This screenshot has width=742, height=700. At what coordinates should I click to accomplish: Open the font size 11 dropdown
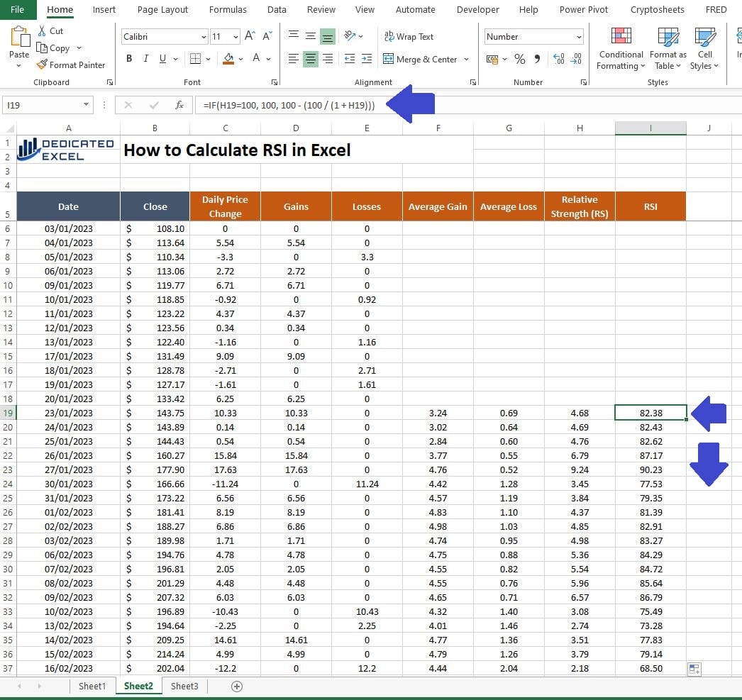(236, 36)
